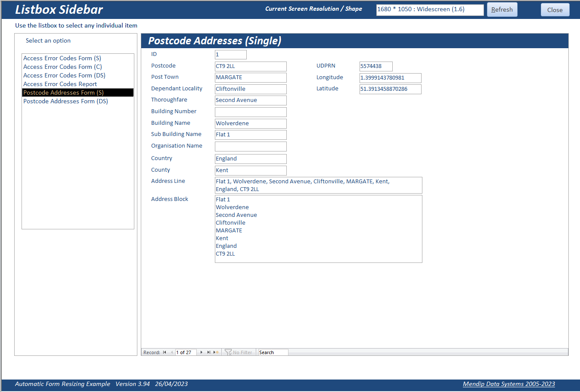
Task: Click the record Search box
Action: pos(273,352)
